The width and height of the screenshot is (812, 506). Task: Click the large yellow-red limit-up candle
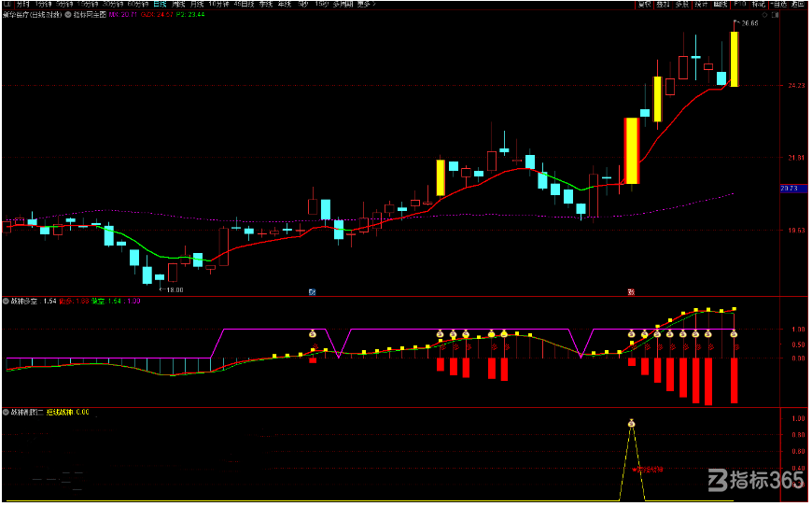(631, 150)
